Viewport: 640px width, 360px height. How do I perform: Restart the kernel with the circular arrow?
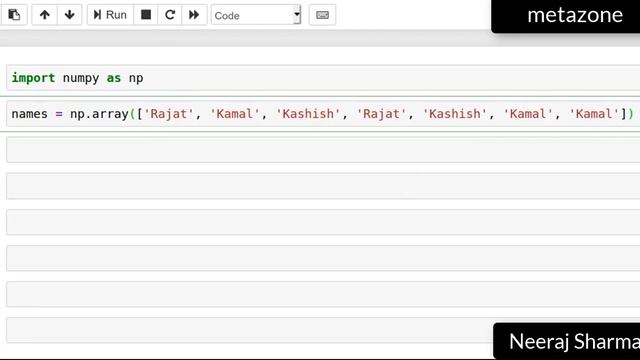click(x=170, y=15)
